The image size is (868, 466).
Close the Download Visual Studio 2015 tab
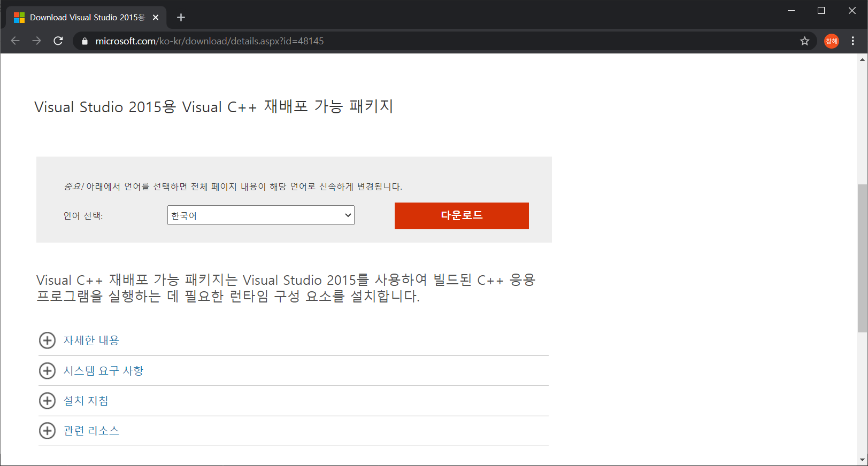(x=156, y=18)
